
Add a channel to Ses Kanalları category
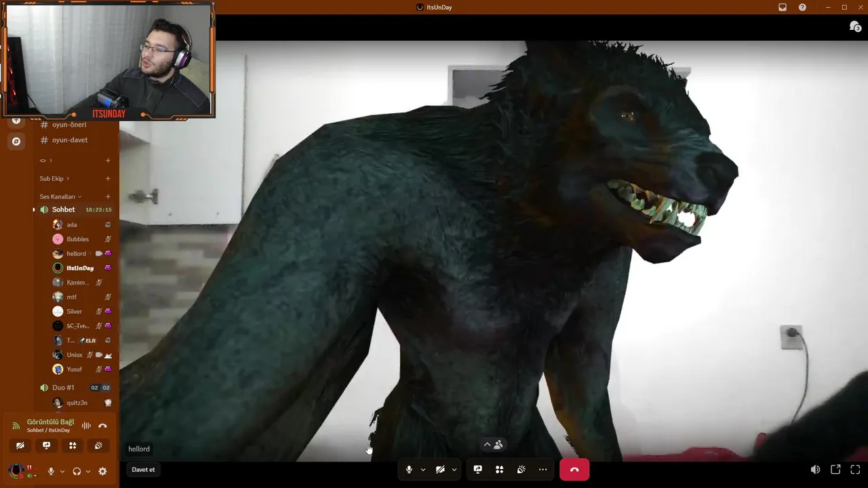tap(107, 197)
